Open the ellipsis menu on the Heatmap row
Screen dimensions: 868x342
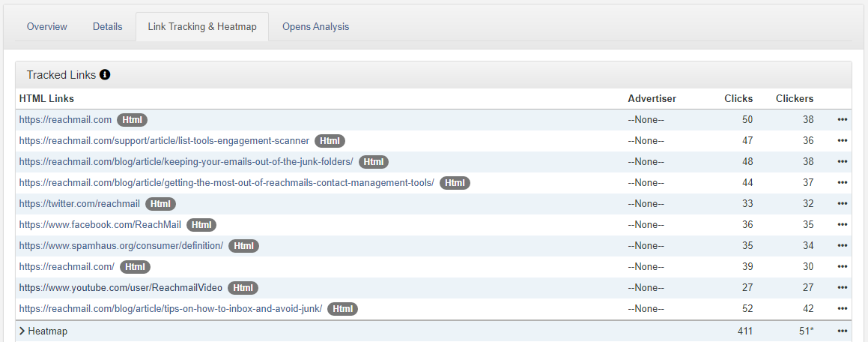(843, 331)
